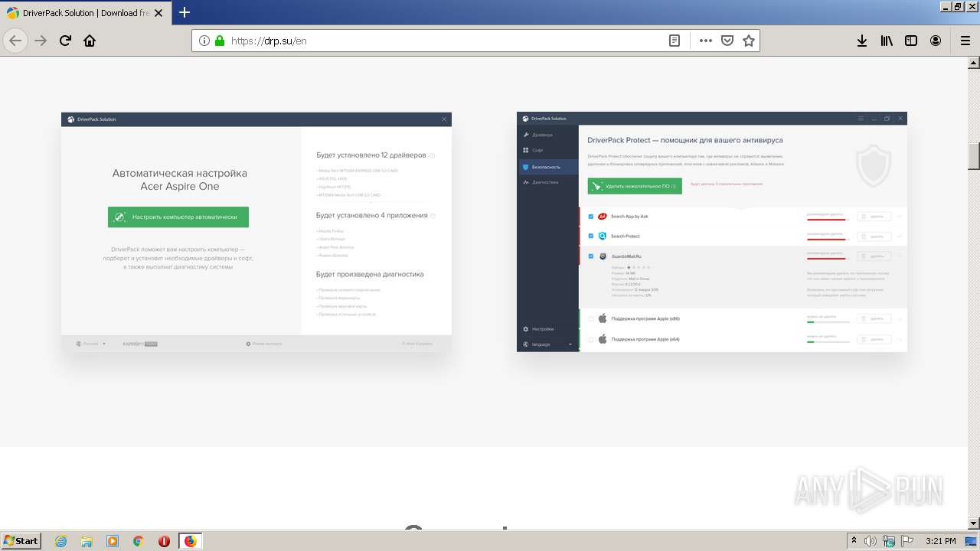Open the hamburger menu in DriverPack Protect window
Image resolution: width=980 pixels, height=551 pixels.
tap(861, 119)
